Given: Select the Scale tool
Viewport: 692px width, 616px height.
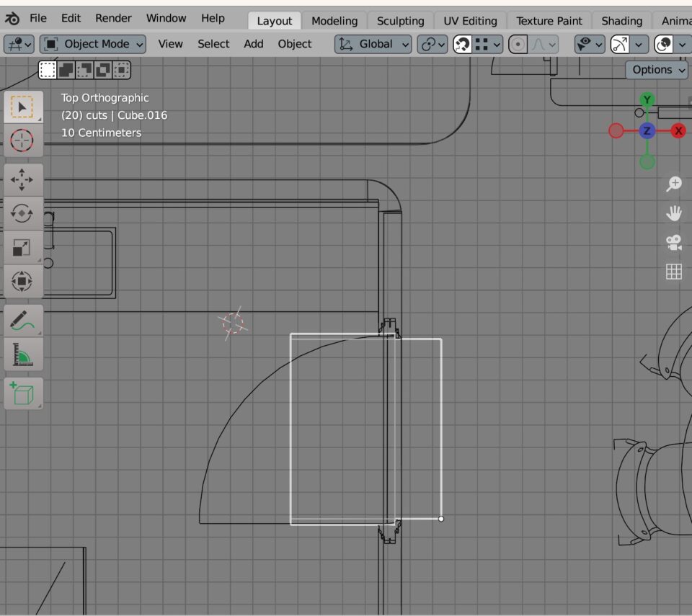Looking at the screenshot, I should pyautogui.click(x=22, y=247).
